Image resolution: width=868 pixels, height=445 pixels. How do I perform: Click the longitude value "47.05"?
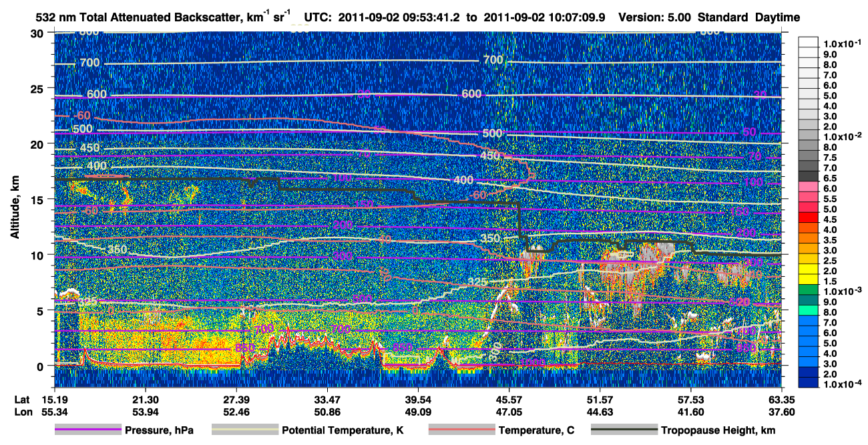click(x=509, y=412)
